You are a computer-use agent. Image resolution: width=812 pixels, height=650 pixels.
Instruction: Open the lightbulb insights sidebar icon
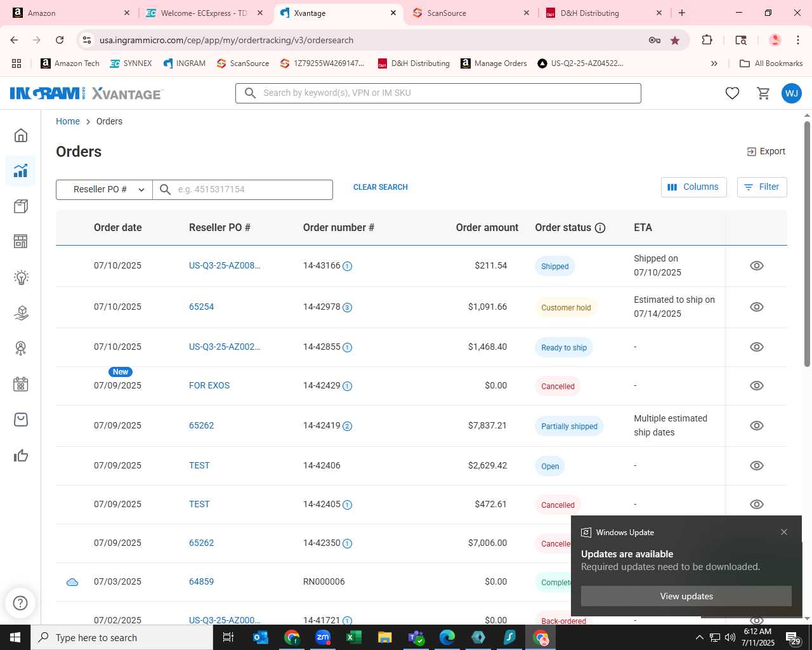click(x=21, y=277)
